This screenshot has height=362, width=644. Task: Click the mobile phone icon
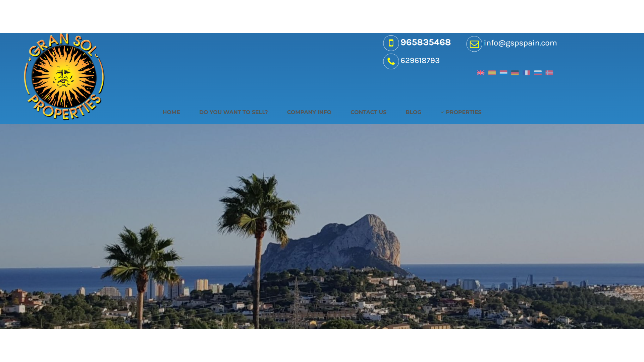point(391,43)
